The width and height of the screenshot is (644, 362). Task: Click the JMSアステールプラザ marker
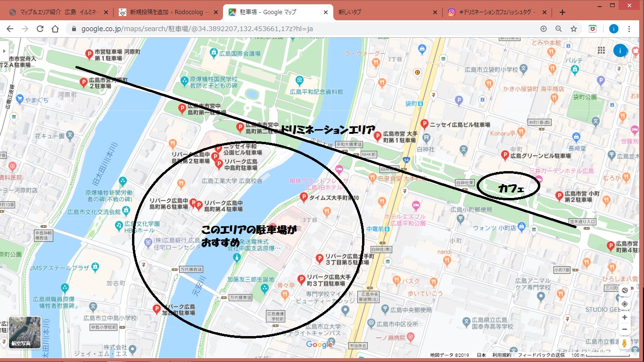point(96,268)
